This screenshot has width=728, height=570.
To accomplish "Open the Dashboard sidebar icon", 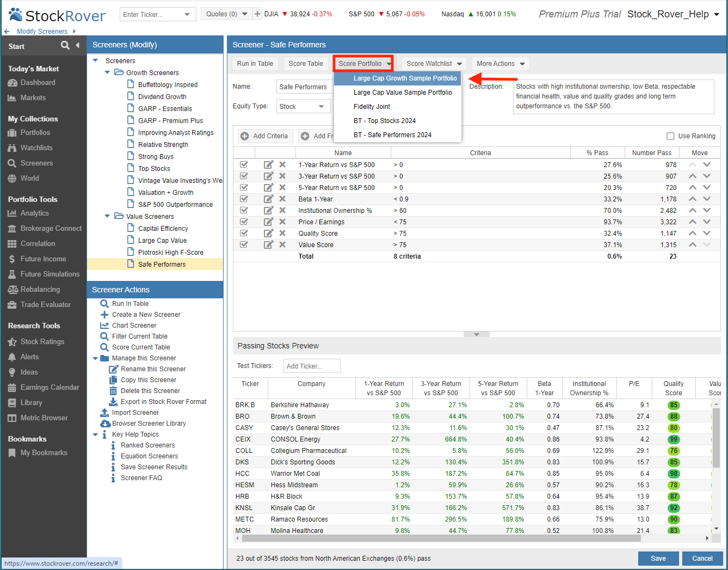I will 13,83.
